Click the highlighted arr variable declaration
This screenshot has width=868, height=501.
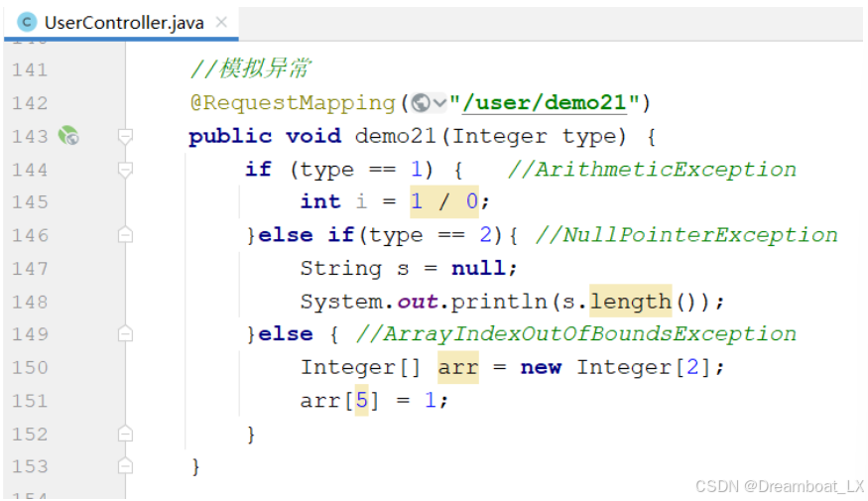pos(457,368)
